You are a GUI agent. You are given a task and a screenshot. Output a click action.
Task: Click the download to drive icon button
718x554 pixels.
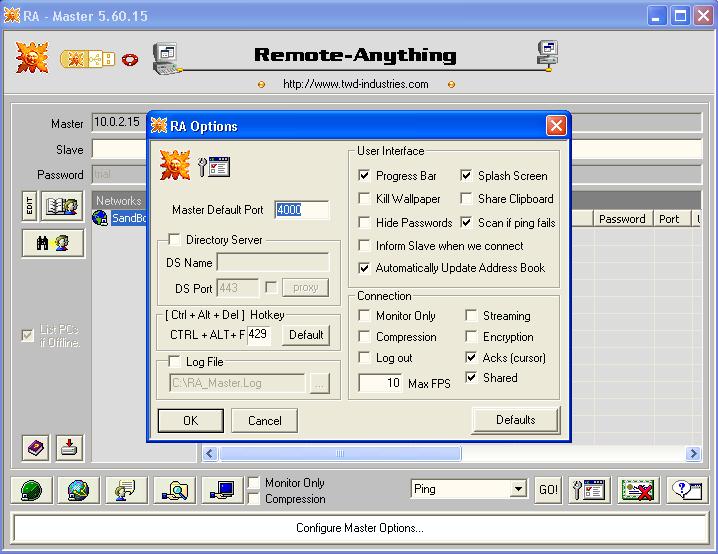(70, 447)
